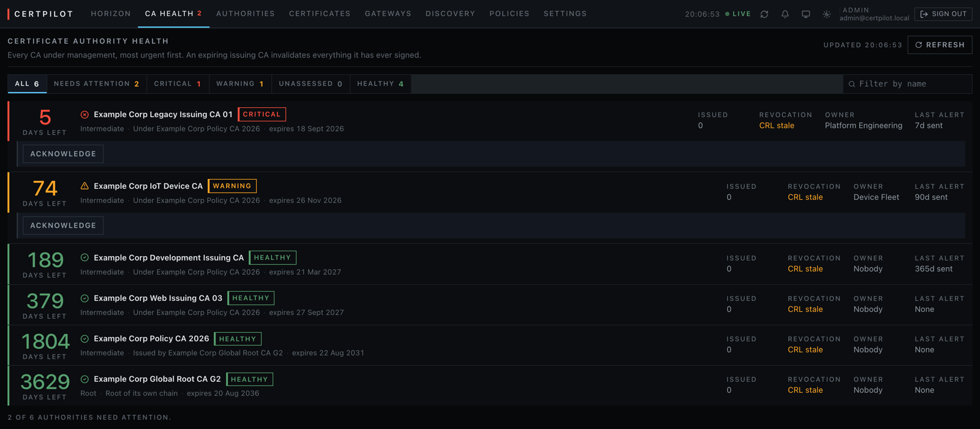Image resolution: width=980 pixels, height=429 pixels.
Task: Click expires 20 Aug 2036 text
Action: [223, 393]
